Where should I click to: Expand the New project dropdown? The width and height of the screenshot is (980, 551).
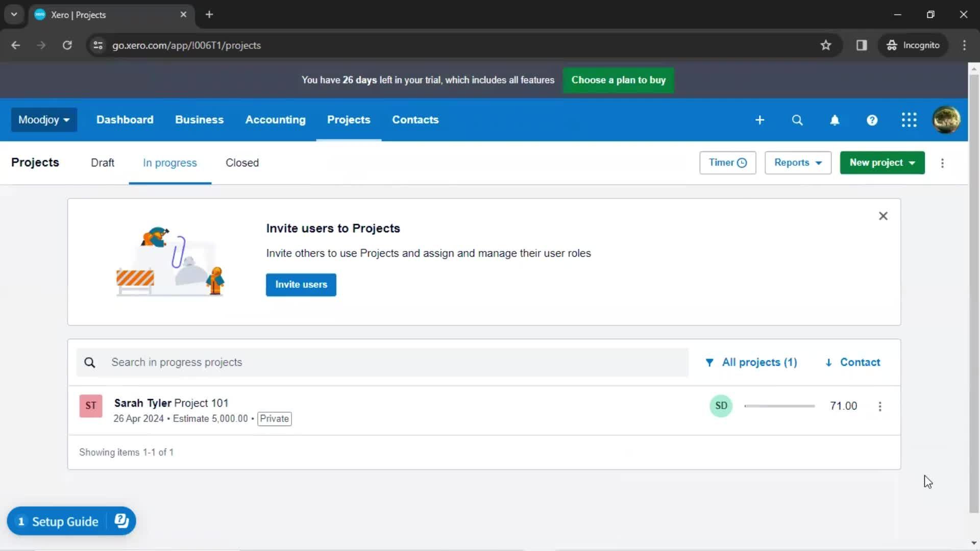click(x=882, y=163)
